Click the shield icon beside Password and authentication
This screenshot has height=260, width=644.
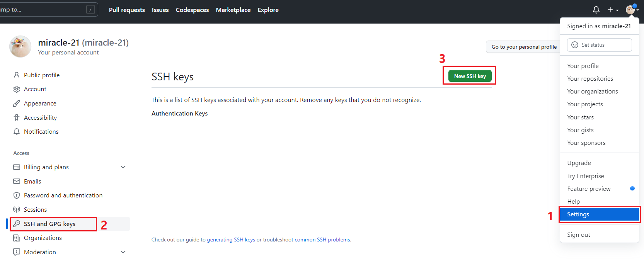pyautogui.click(x=17, y=195)
